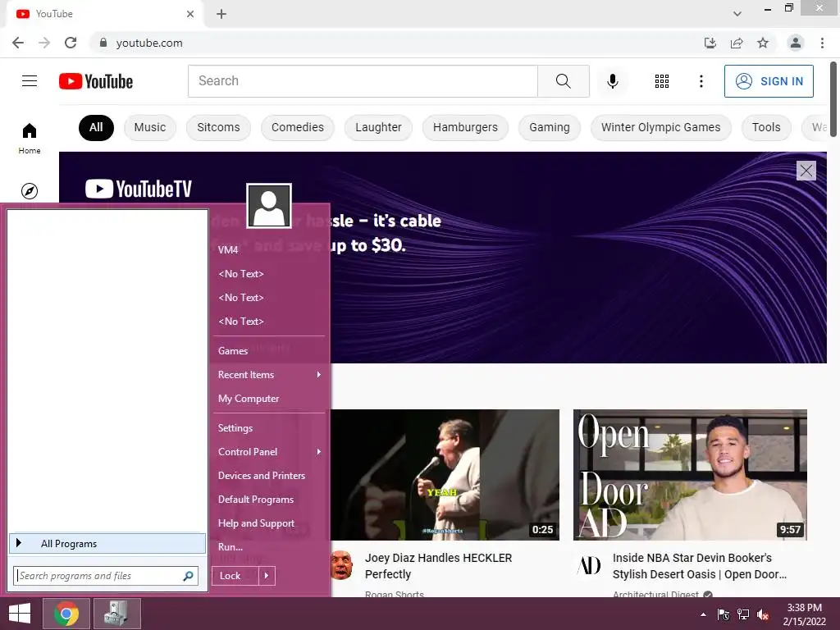Click the lock icon in address bar
This screenshot has width=840, height=630.
[x=103, y=43]
